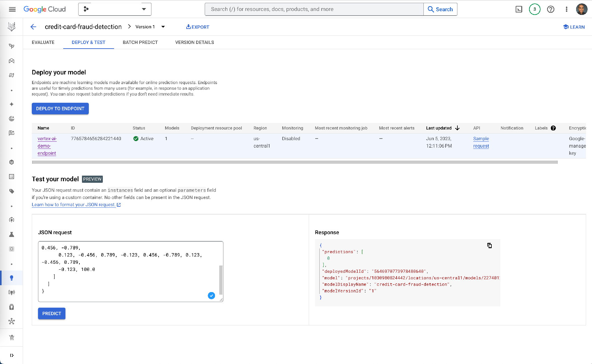Select the Experiments flask icon in sidebar
Image resolution: width=592 pixels, height=364 pixels.
coord(12,234)
